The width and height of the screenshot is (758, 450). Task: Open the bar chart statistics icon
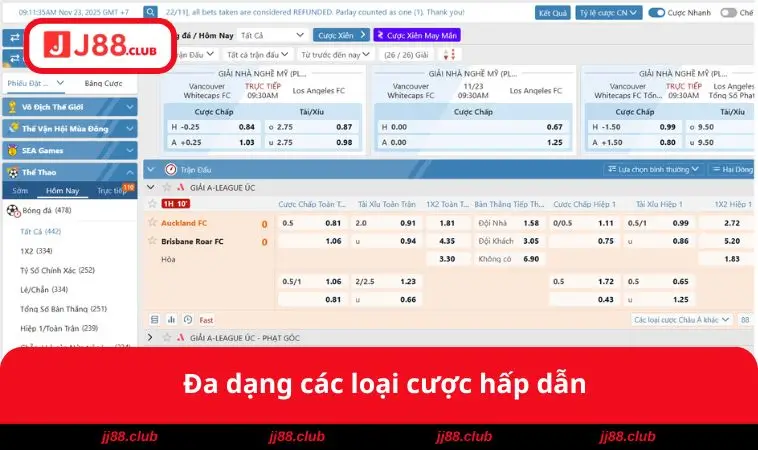(171, 319)
